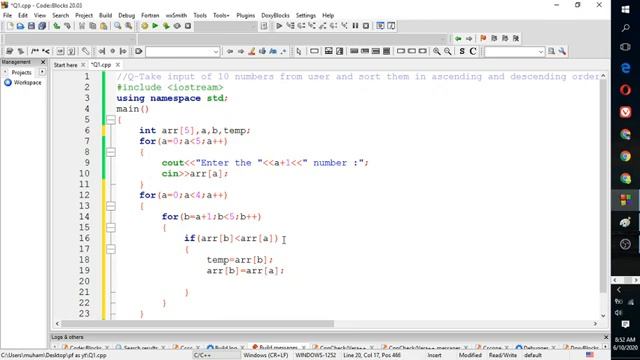Screen dimensions: 640x360
Task: Create a new file via toolbar icon
Action: click(x=10, y=26)
